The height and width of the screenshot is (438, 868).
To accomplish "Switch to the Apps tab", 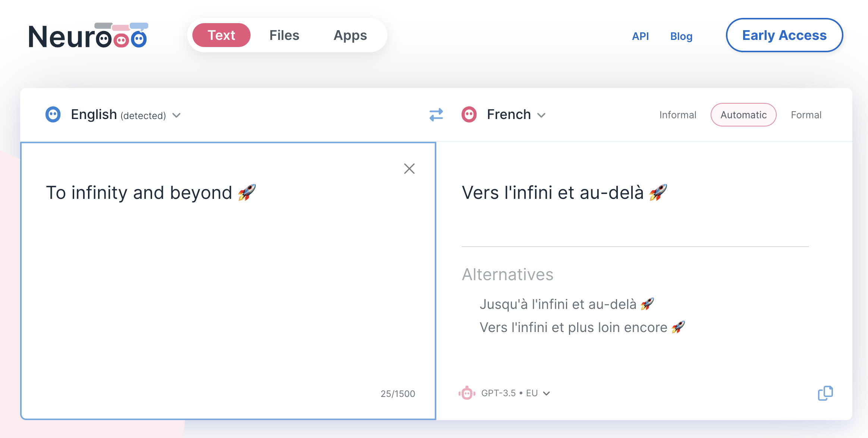I will [x=350, y=35].
